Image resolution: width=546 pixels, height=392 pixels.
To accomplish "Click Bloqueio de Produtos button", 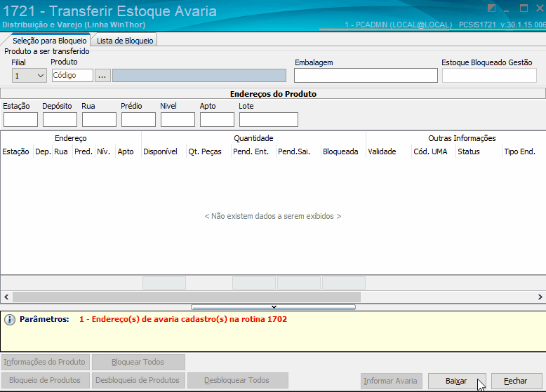I will click(45, 381).
